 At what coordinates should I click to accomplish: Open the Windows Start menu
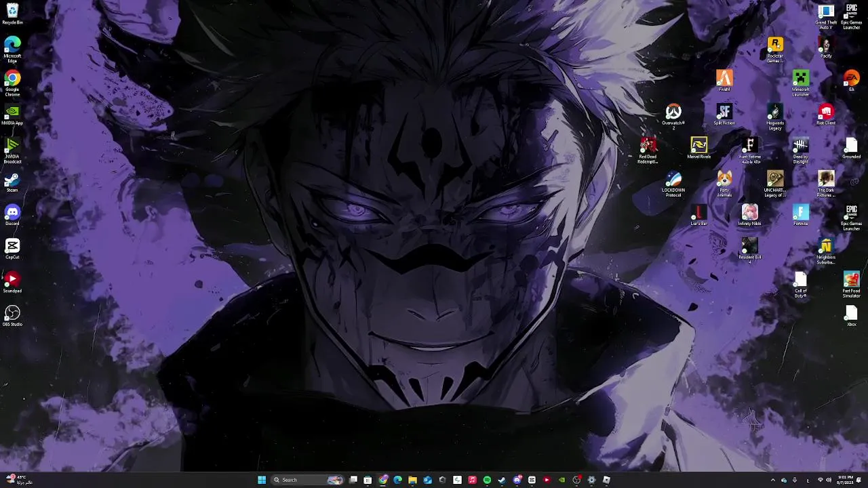[262, 480]
